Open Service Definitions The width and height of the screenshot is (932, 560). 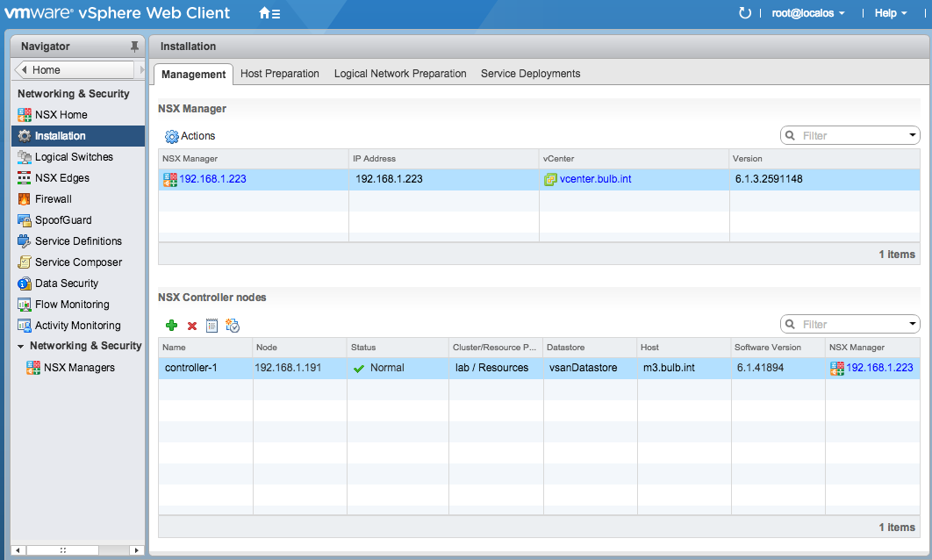pos(78,241)
